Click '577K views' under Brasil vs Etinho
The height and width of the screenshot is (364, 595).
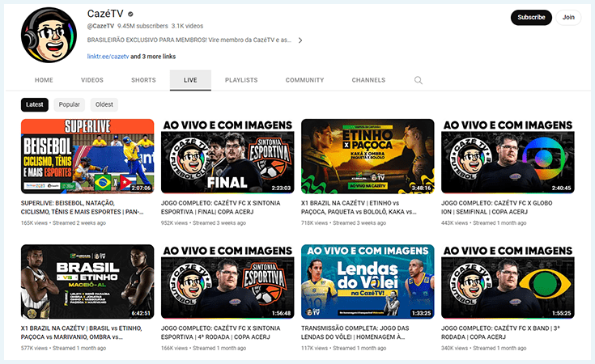coord(34,348)
